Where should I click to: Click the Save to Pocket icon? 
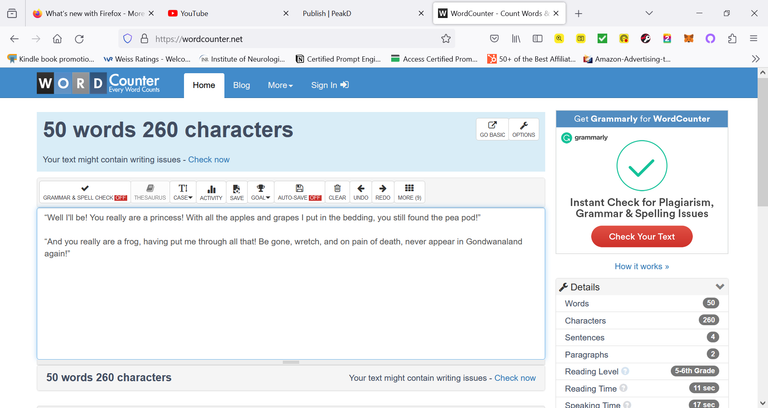coord(494,39)
